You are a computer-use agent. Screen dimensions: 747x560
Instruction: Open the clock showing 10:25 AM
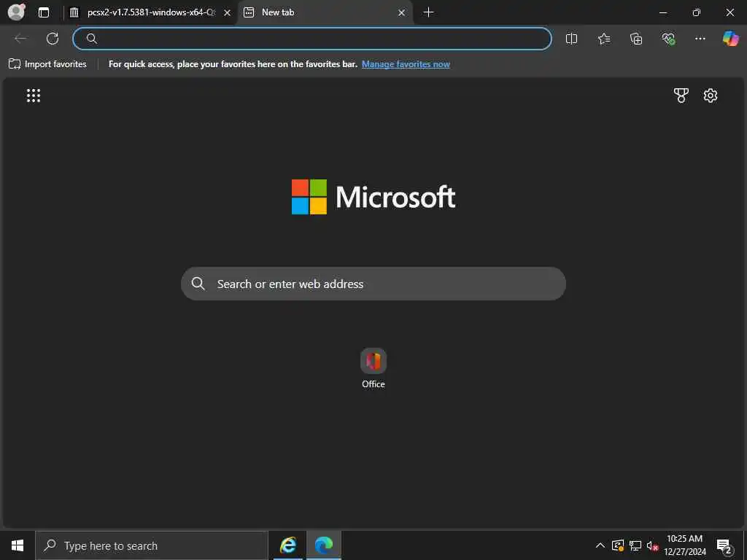685,545
